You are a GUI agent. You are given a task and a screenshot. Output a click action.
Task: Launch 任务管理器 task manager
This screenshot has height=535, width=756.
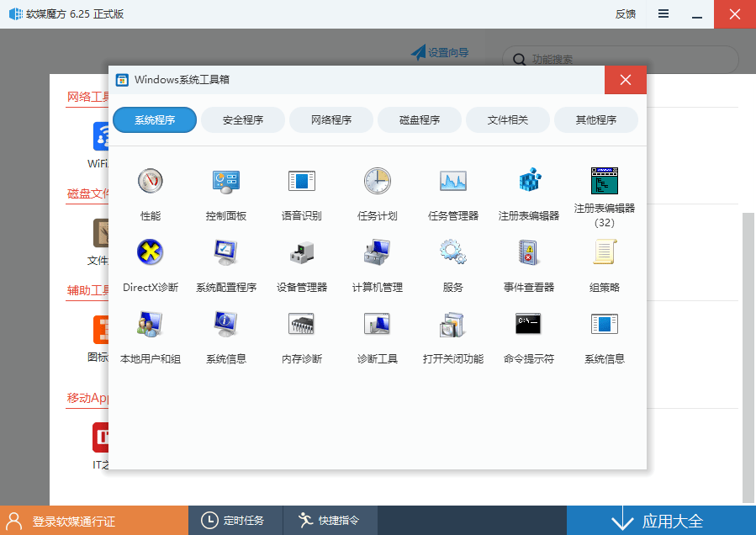(x=452, y=194)
